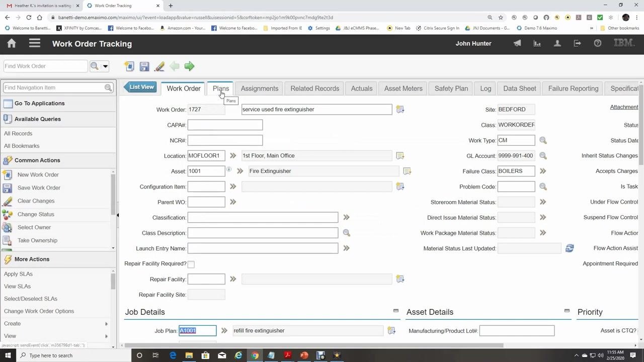
Task: Open the detail menu chevron beside Job Plan
Action: tap(224, 331)
